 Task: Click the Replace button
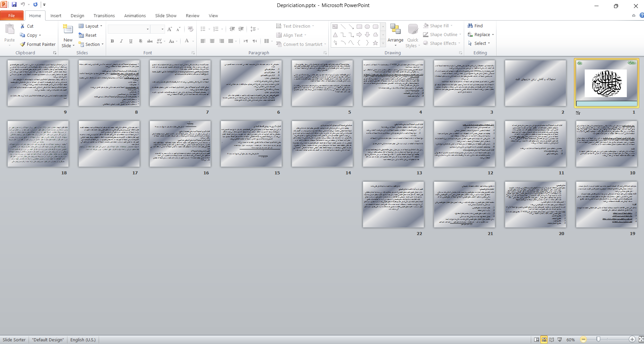tap(481, 34)
